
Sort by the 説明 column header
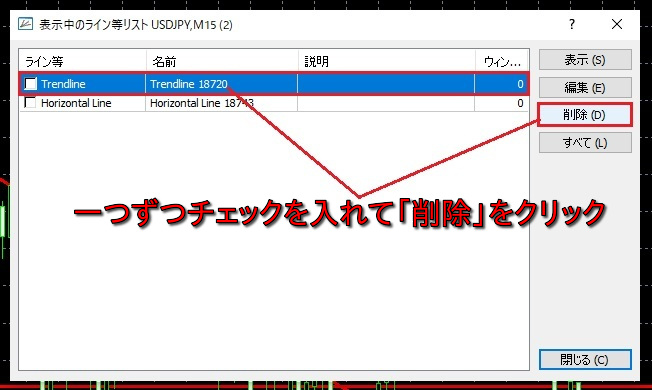point(387,62)
